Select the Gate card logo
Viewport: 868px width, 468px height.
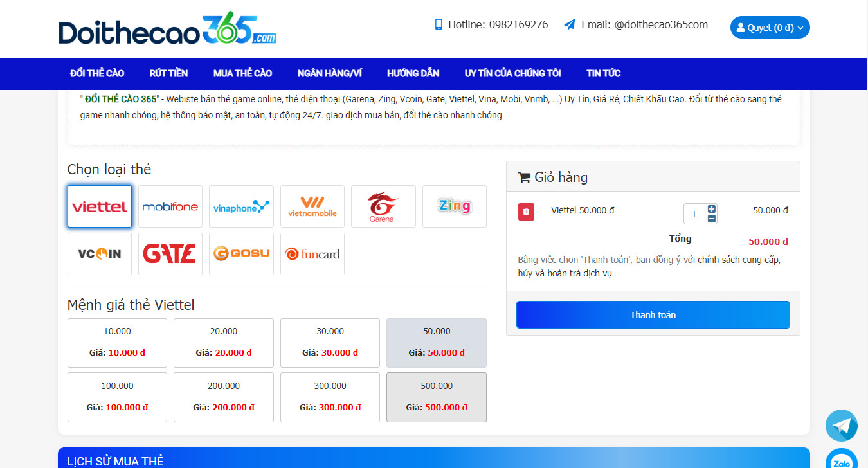point(170,254)
